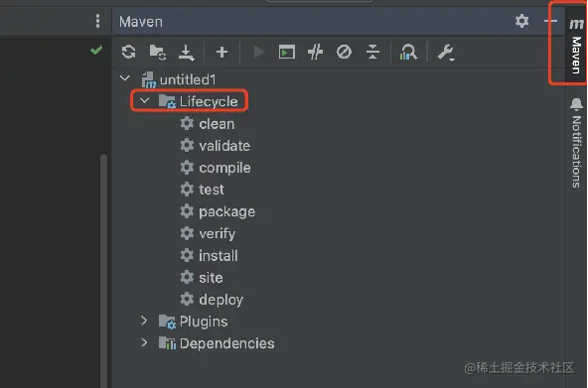This screenshot has width=588, height=388.
Task: Click the Run Maven build play icon
Action: click(x=259, y=52)
